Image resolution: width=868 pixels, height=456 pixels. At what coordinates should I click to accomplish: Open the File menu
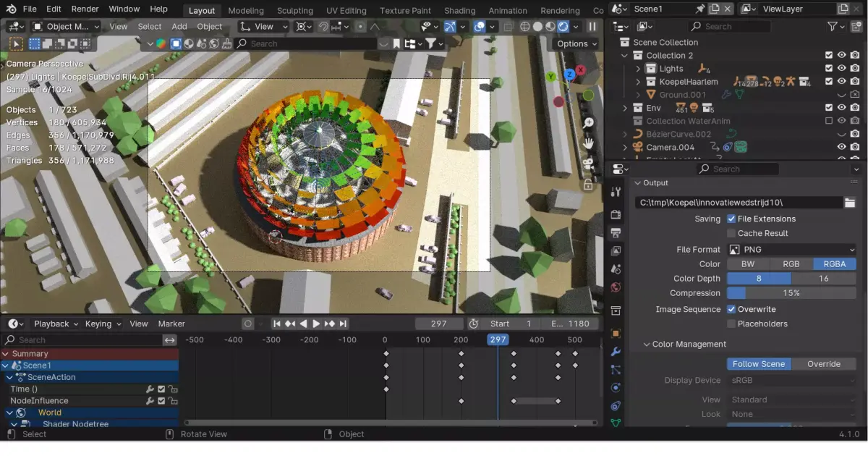click(30, 9)
